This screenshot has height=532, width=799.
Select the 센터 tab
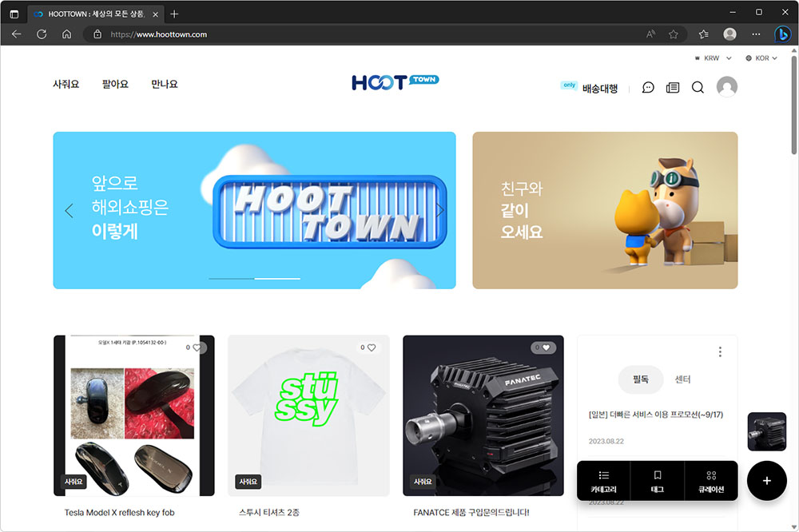682,379
